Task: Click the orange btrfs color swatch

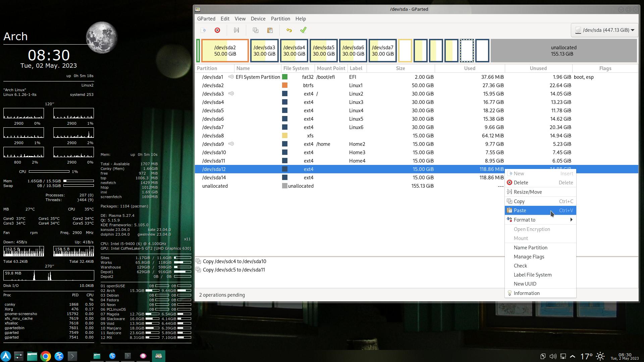Action: [285, 85]
